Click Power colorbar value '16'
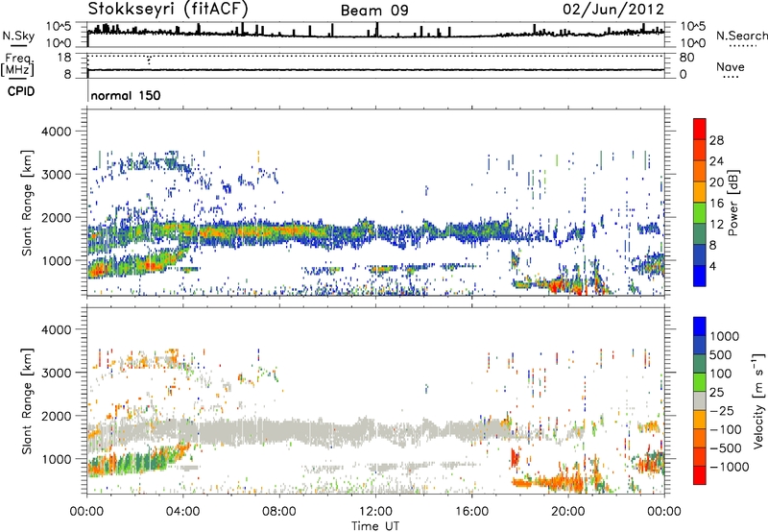 (x=716, y=204)
